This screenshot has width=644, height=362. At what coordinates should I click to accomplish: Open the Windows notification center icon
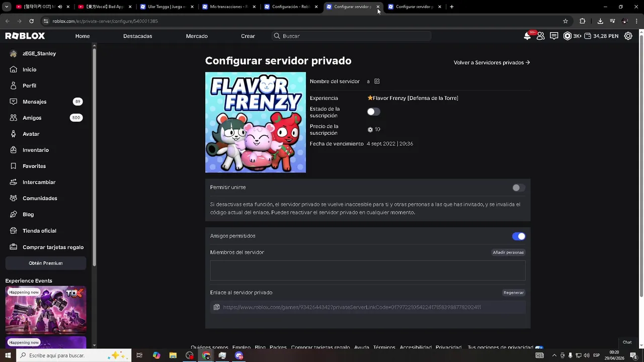633,355
